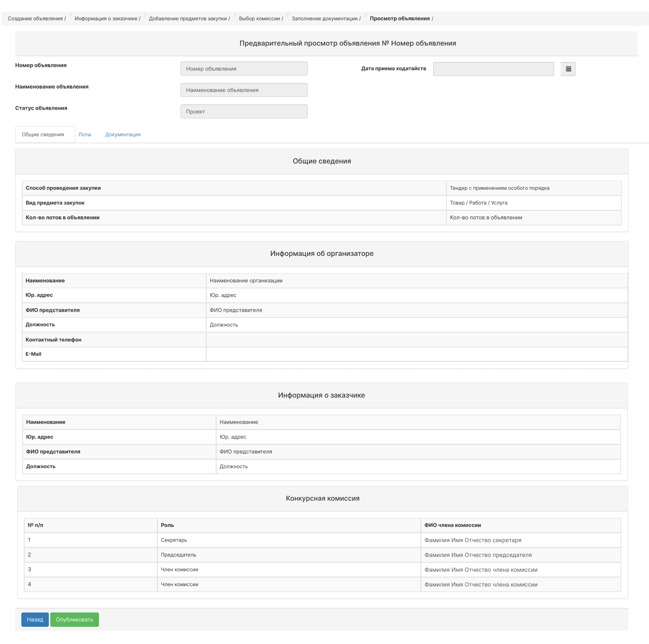Click the 'Конкурсная комиссия' section heading
This screenshot has width=649, height=644.
point(323,498)
